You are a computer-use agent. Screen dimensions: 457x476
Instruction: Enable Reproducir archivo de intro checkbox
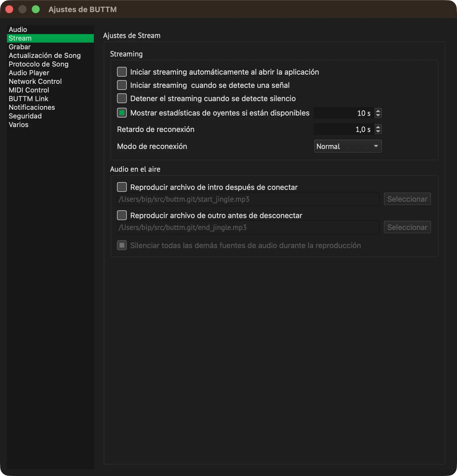[x=122, y=187]
